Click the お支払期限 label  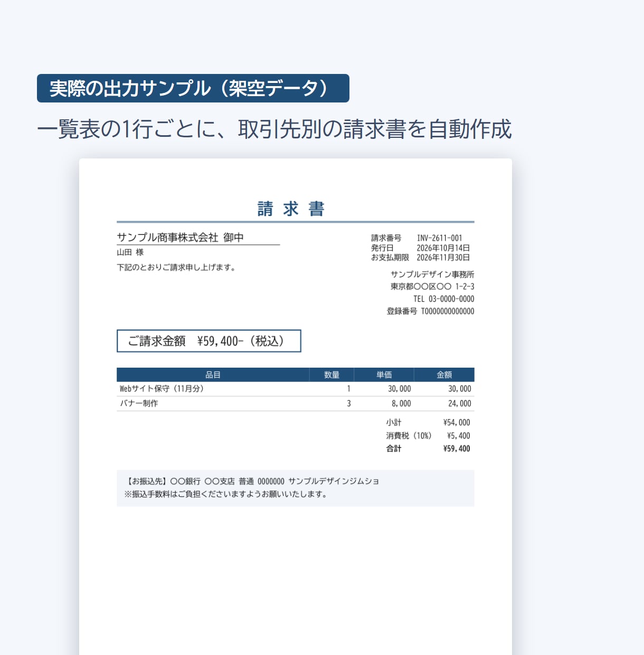point(390,258)
